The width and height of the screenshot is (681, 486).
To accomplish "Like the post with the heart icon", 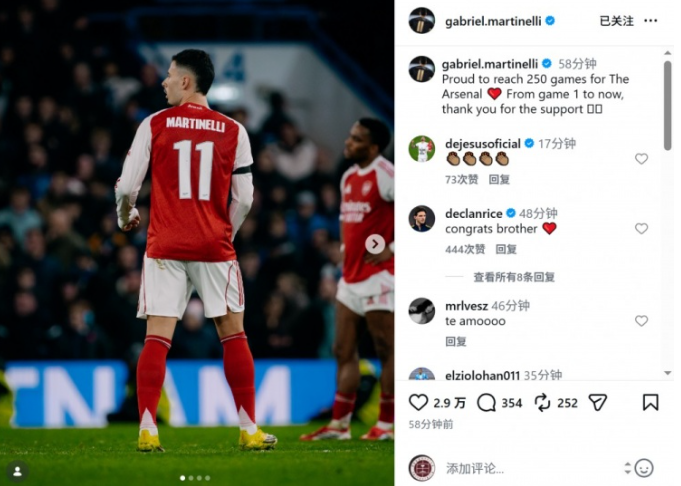I will [x=418, y=403].
